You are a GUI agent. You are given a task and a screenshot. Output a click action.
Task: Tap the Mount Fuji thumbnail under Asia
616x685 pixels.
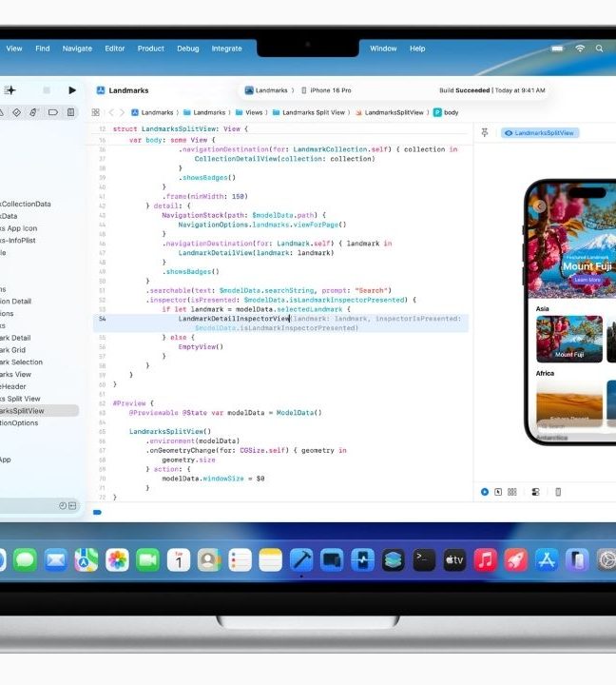(569, 339)
